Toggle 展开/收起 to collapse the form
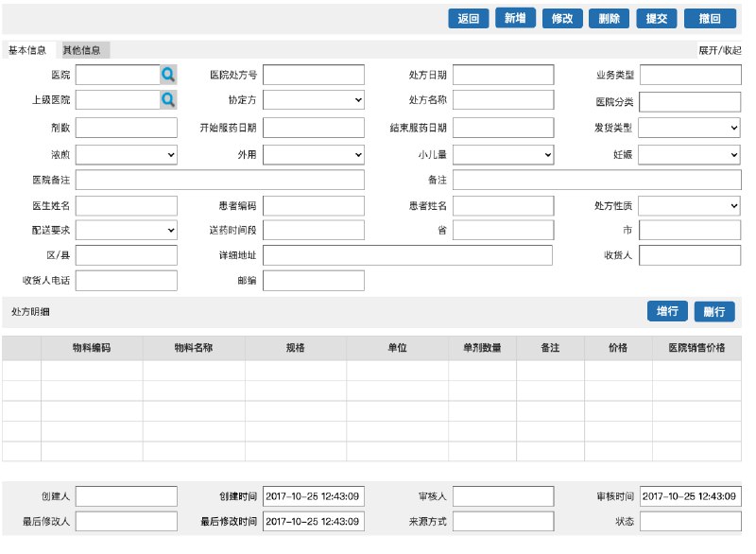 [x=720, y=50]
